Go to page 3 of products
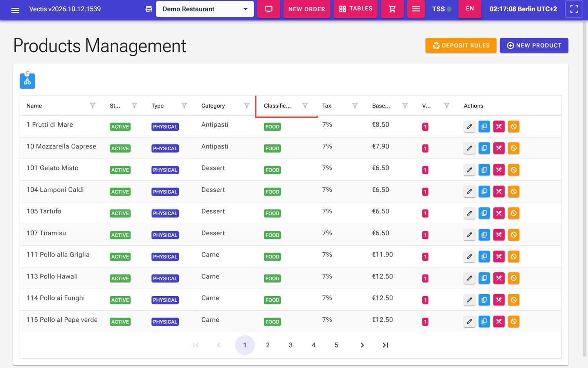Screen dimensions: 588x368 click(x=290, y=345)
